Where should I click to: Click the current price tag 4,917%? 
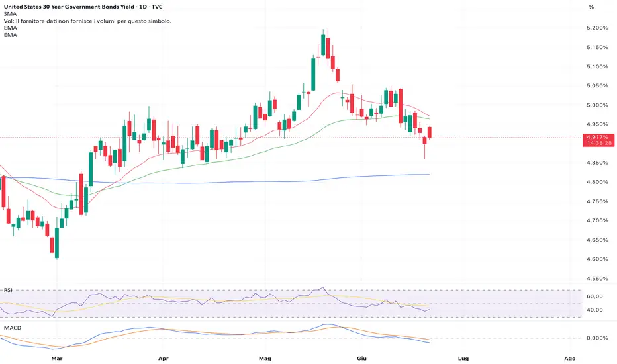(x=597, y=137)
